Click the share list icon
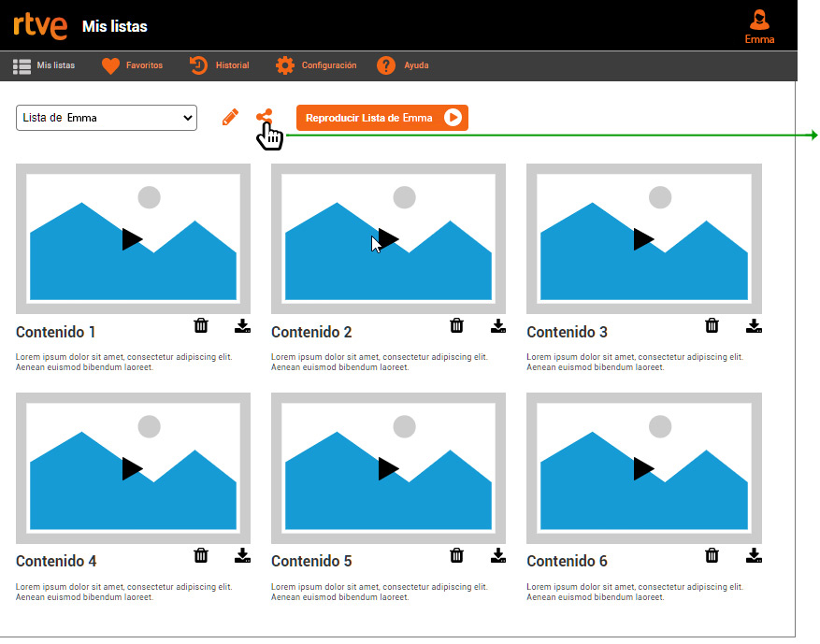This screenshot has height=644, width=820. [265, 118]
